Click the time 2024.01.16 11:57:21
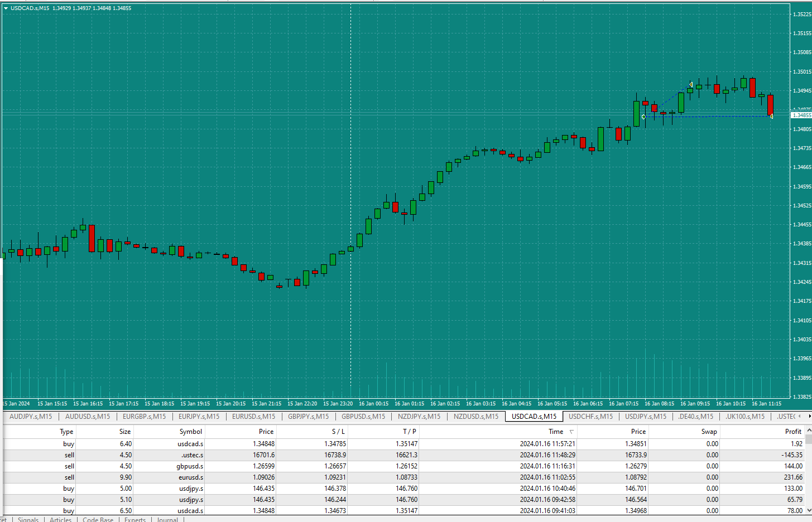The width and height of the screenshot is (812, 522). 547,444
